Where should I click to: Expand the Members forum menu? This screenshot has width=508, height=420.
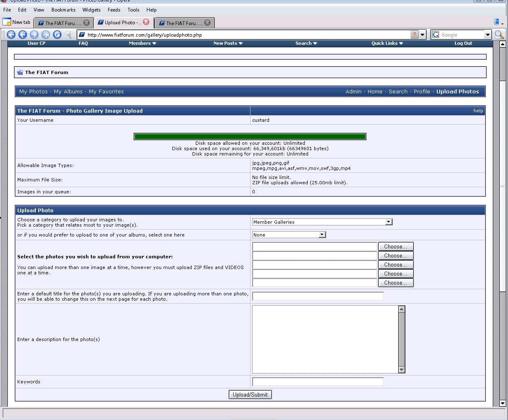click(142, 43)
